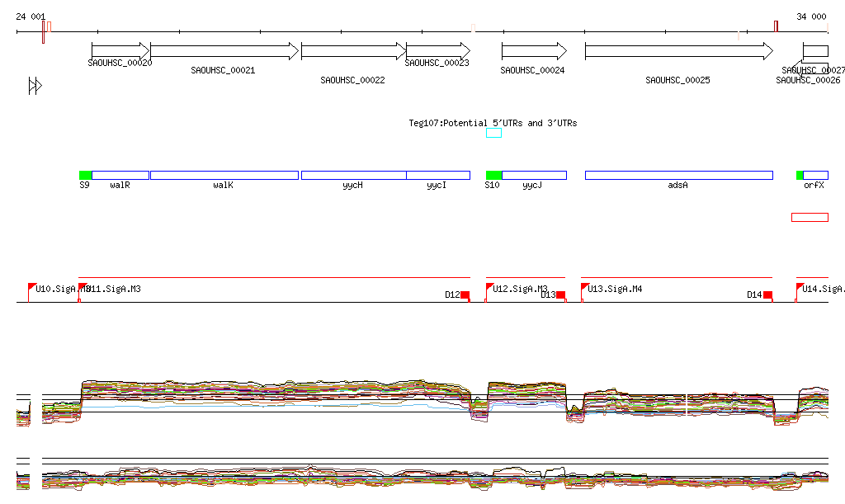Click the cyan Teg107 UTR box
This screenshot has height=504, width=845.
pos(493,133)
